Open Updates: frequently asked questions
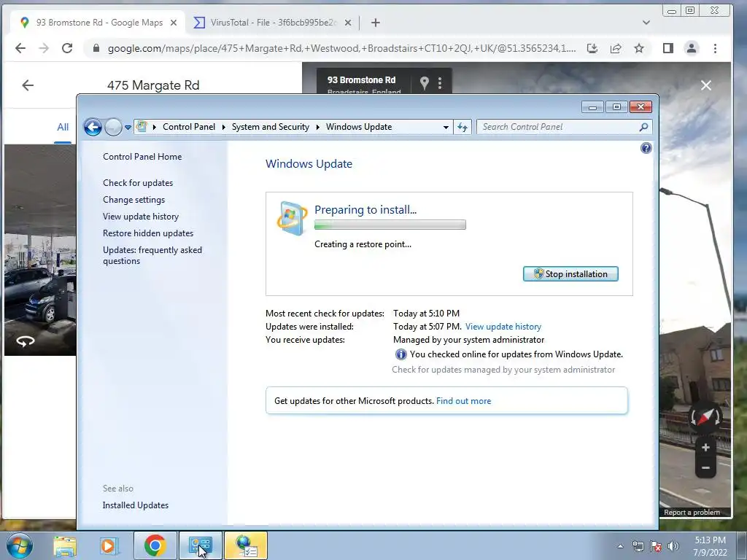This screenshot has width=747, height=560. [x=152, y=255]
